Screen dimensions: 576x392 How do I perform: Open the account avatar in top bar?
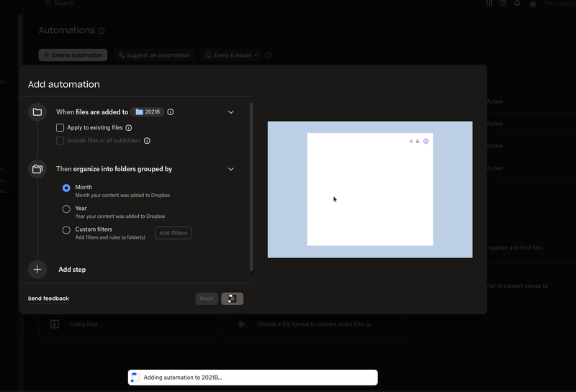533,4
